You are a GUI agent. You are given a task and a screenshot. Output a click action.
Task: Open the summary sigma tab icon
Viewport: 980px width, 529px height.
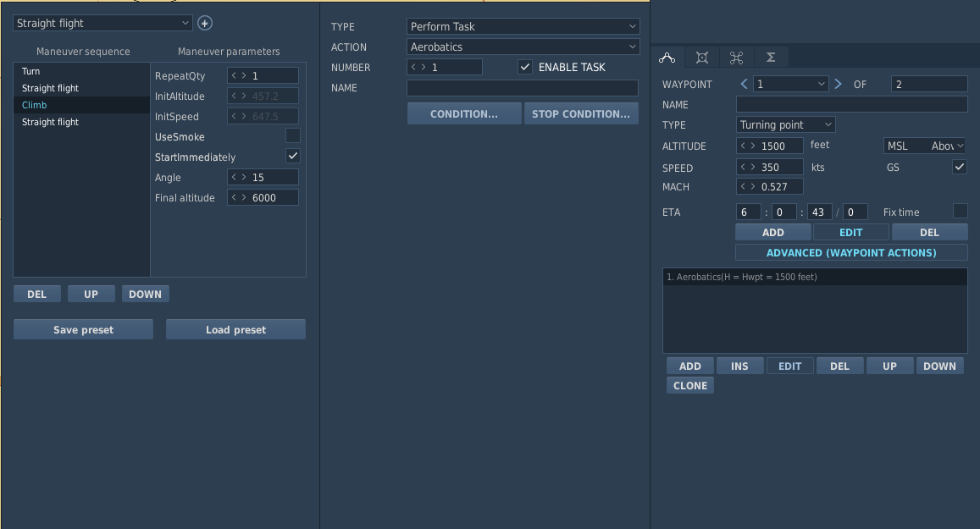(771, 58)
